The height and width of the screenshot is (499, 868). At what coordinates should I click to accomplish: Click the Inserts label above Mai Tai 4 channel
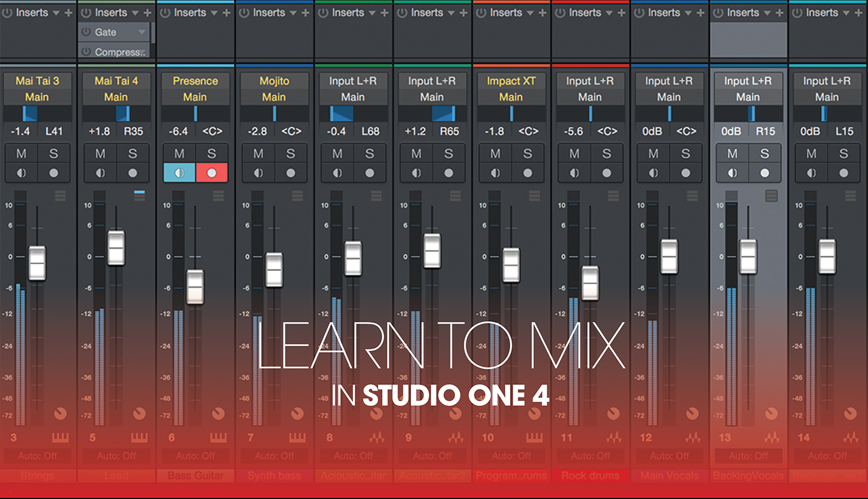[111, 12]
